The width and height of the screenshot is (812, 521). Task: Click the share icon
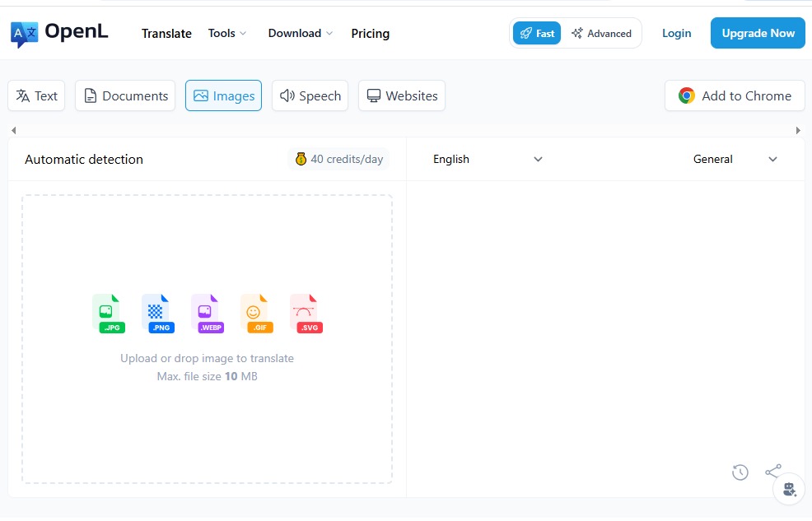[x=772, y=471]
